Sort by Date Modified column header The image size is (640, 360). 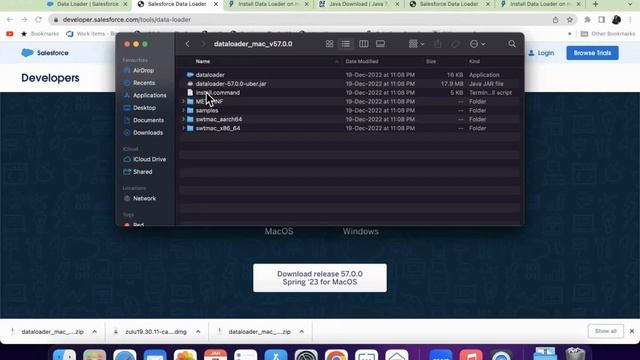click(x=362, y=61)
